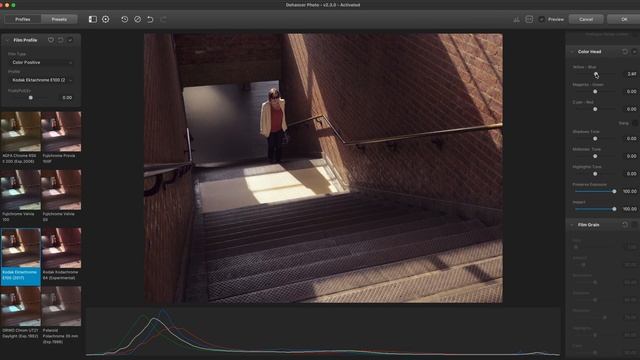Select the ORWO Chrom UT21 Daylight thumbnail

click(x=21, y=306)
